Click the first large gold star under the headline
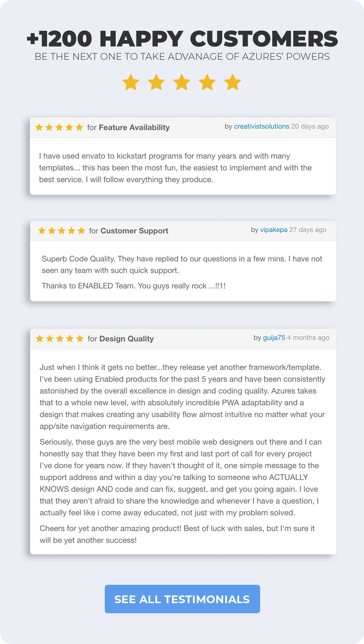The width and height of the screenshot is (364, 644). (131, 82)
